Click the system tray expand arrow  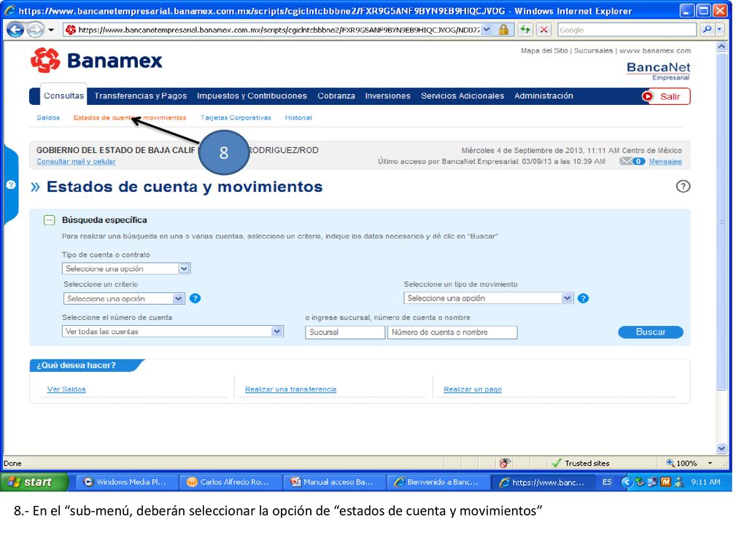click(x=627, y=482)
